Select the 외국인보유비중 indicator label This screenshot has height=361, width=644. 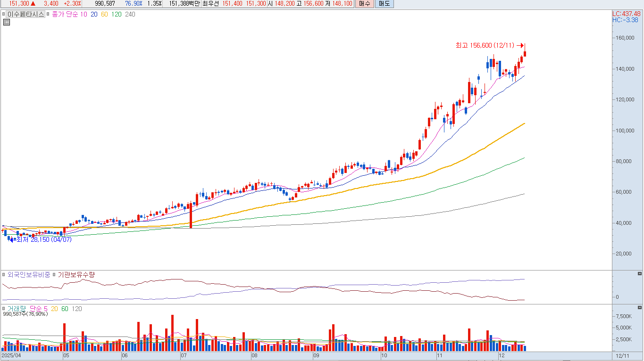28,275
